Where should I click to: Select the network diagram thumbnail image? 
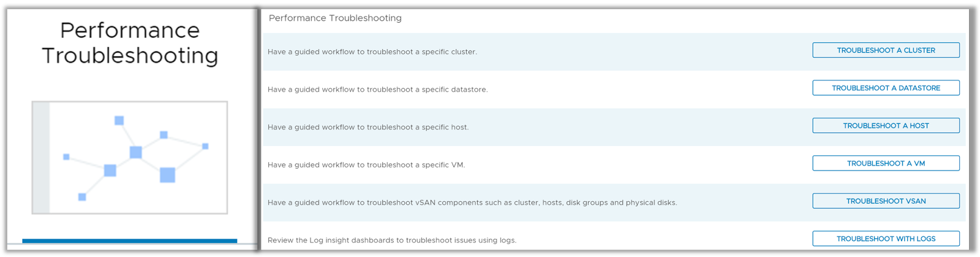pyautogui.click(x=130, y=158)
